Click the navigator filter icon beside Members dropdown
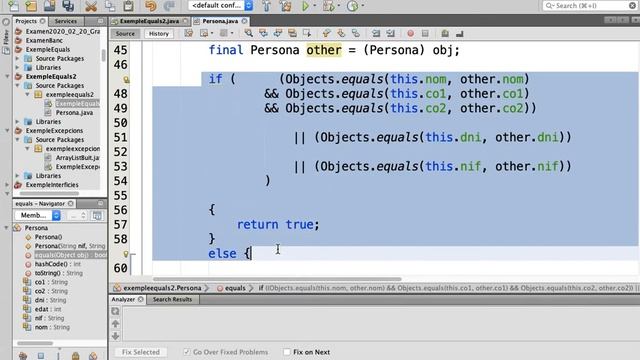 pos(97,216)
